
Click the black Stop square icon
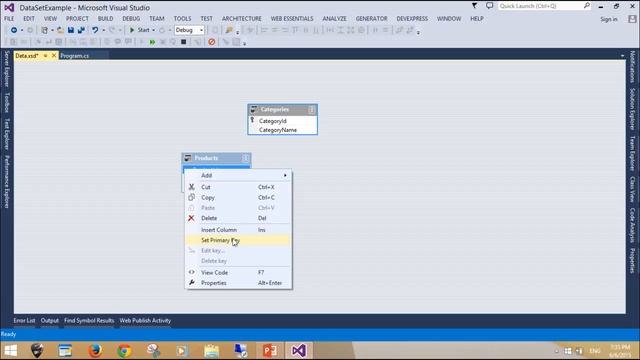click(184, 42)
